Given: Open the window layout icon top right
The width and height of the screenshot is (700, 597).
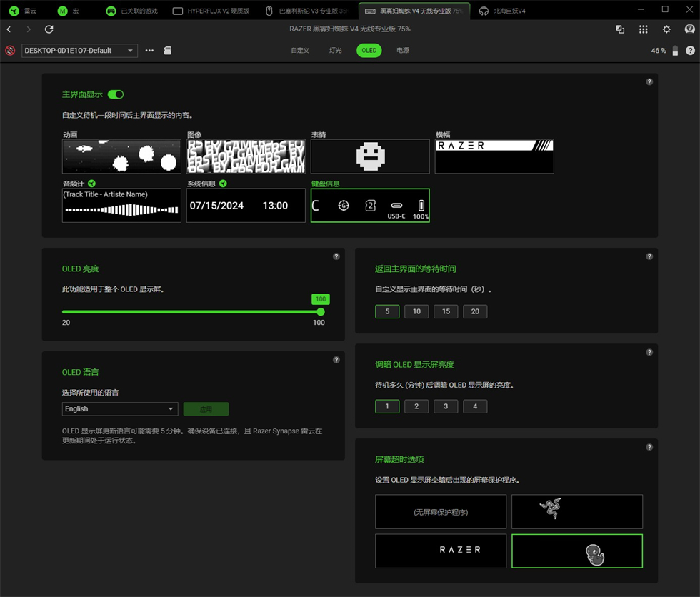Looking at the screenshot, I should [620, 29].
